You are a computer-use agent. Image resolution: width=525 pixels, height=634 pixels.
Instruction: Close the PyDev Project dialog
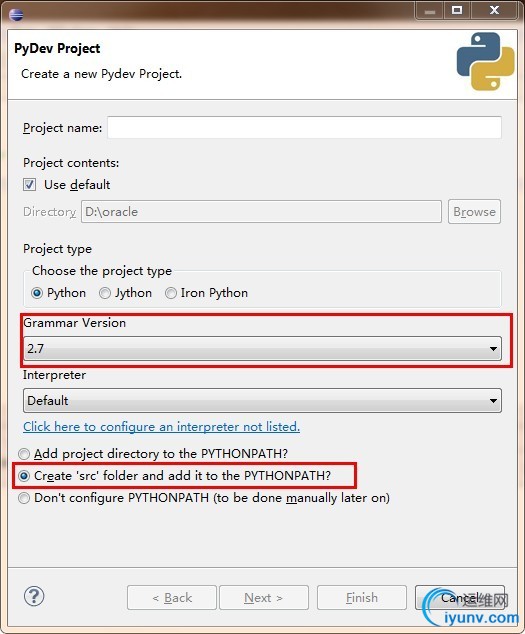point(494,10)
